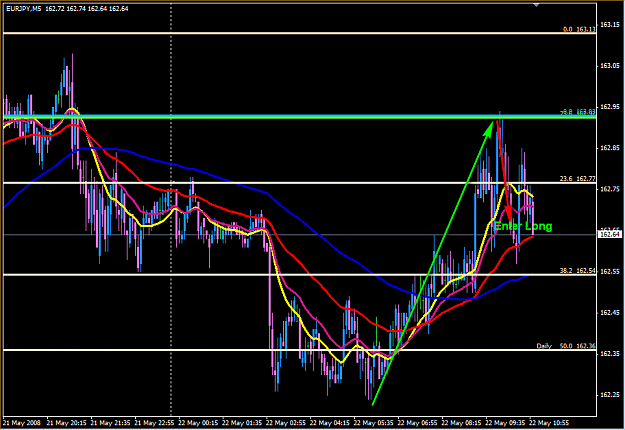Click the '22 May 02:55' time label
The width and height of the screenshot is (625, 430).
(285, 422)
